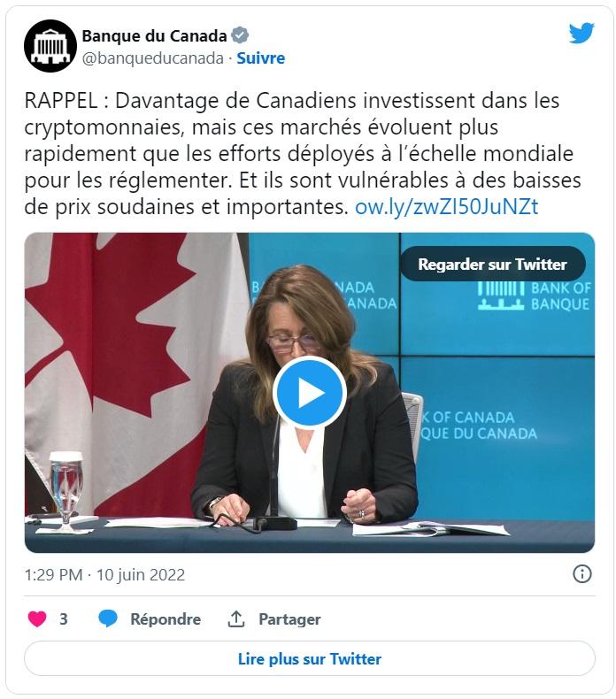Open the tweet info circle icon
Viewport: 616px width, 699px height.
[x=582, y=574]
